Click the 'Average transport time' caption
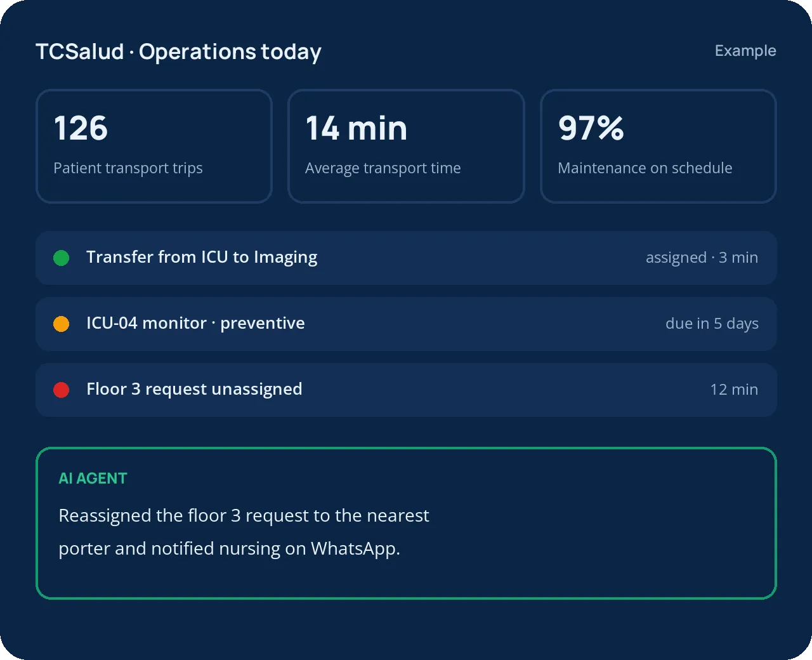The width and height of the screenshot is (812, 660). click(x=383, y=168)
